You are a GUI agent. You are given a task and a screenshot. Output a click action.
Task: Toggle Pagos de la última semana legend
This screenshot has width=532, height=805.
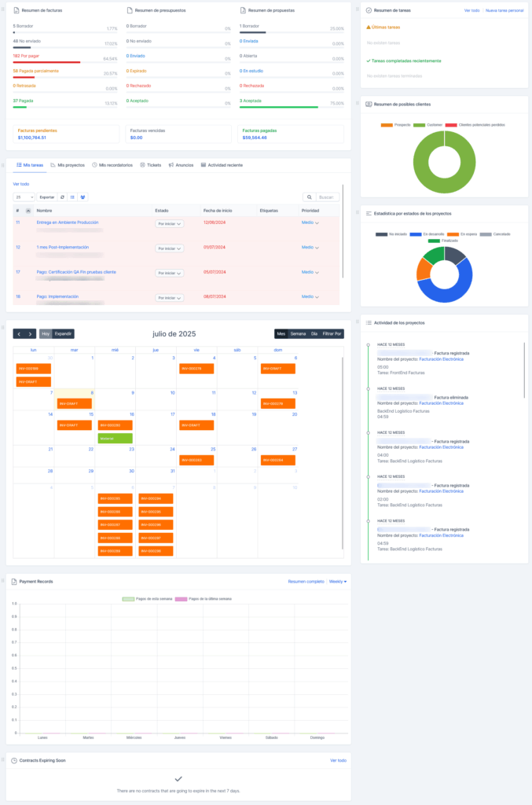click(x=204, y=599)
